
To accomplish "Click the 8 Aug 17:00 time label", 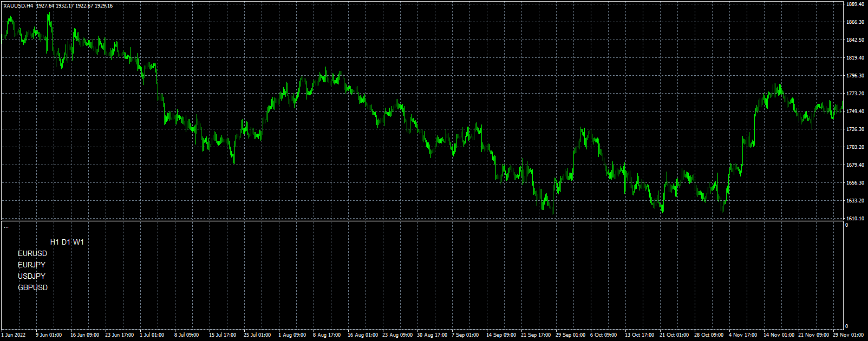I will [x=327, y=335].
